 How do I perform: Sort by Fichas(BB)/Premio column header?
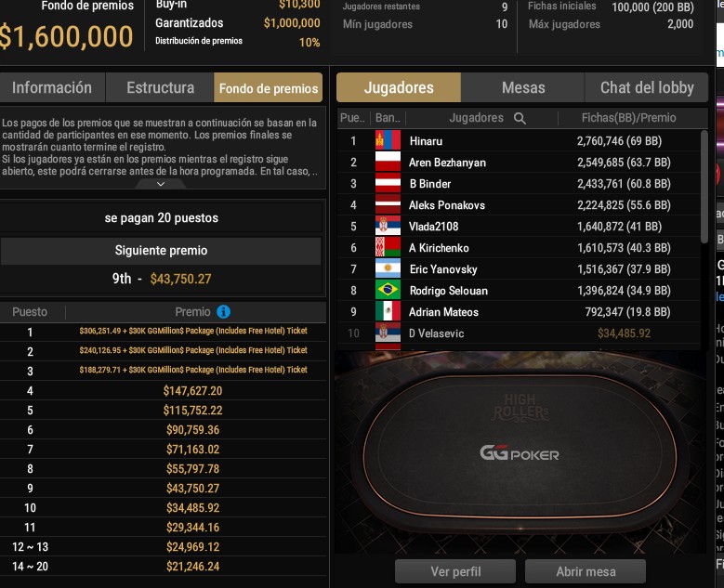pos(628,118)
